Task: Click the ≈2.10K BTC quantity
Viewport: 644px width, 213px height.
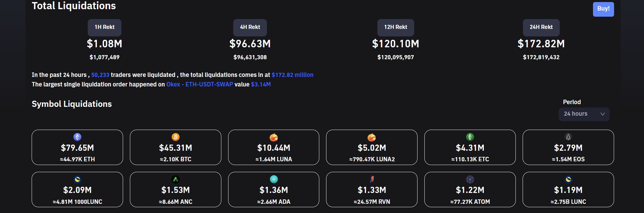Action: click(x=175, y=159)
